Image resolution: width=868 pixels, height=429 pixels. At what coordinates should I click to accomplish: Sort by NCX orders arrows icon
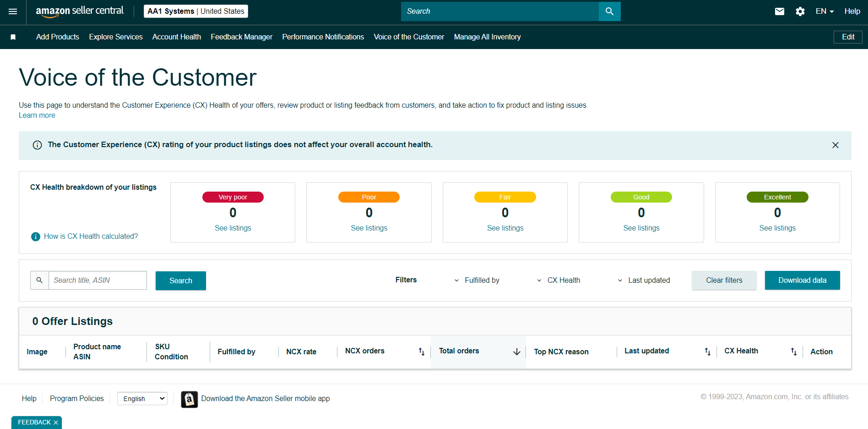coord(422,352)
